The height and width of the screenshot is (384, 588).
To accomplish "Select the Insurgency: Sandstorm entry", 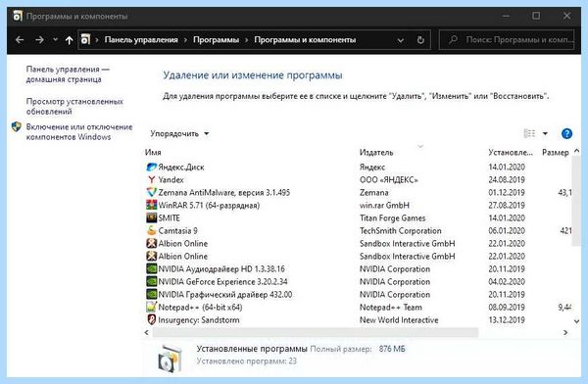I will [359, 320].
